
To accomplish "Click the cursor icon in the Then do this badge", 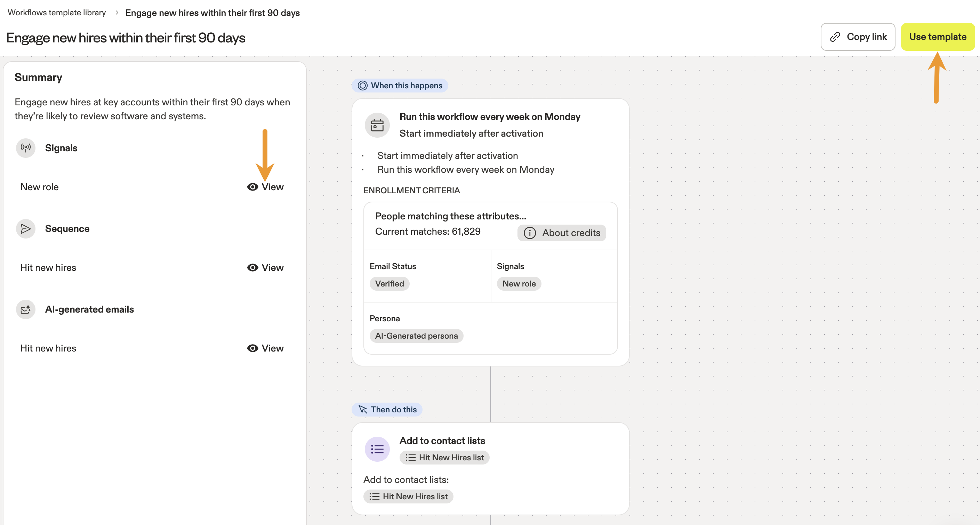I will [x=362, y=409].
